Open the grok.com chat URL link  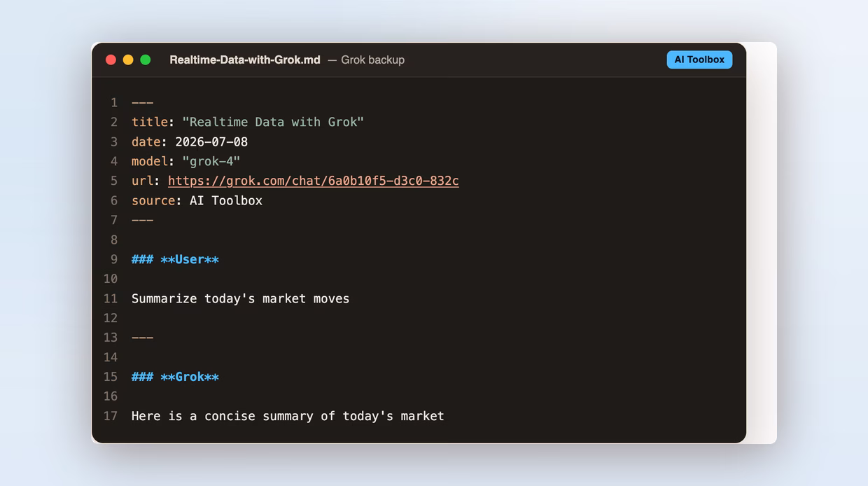[x=314, y=181]
